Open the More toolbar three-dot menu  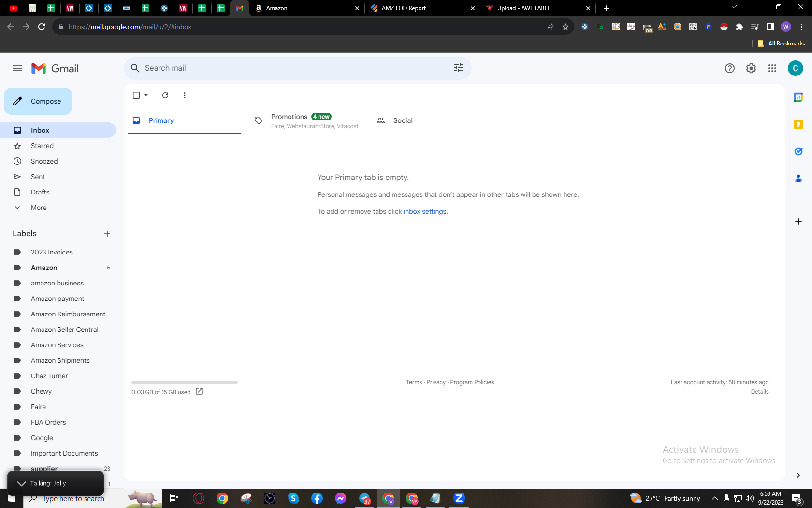(185, 95)
